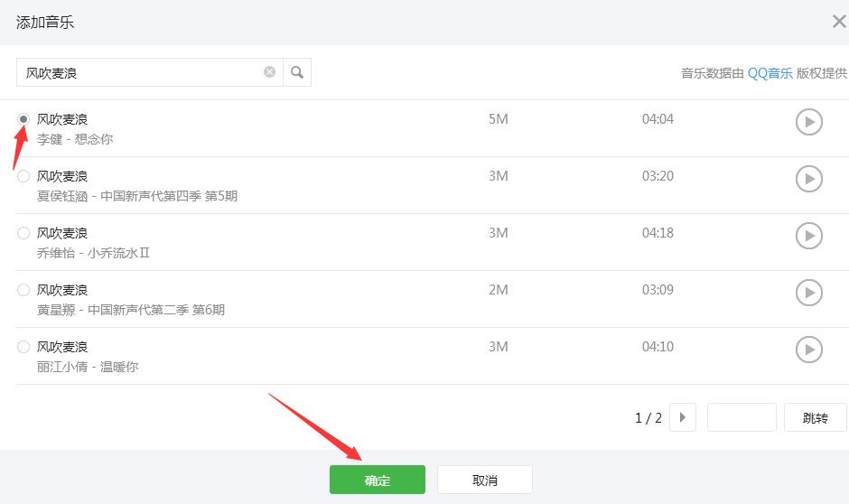The width and height of the screenshot is (849, 504).
Task: Click the 5M file size value
Action: (x=499, y=119)
